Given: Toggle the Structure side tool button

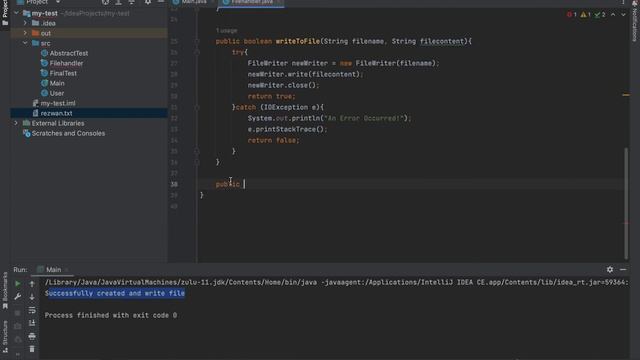Looking at the screenshot, I should pos(5,337).
